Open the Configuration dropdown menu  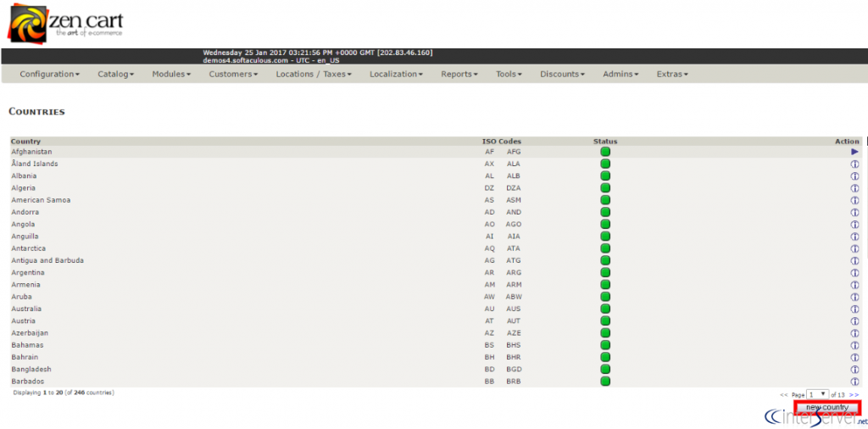50,74
